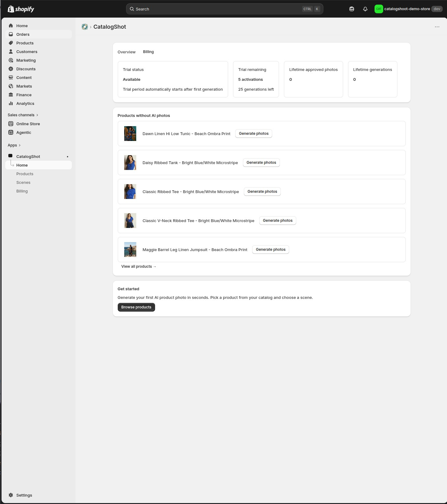This screenshot has width=447, height=504.
Task: Generate photos for Maggie Barrel Leg Jumpsuit
Action: pyautogui.click(x=271, y=250)
